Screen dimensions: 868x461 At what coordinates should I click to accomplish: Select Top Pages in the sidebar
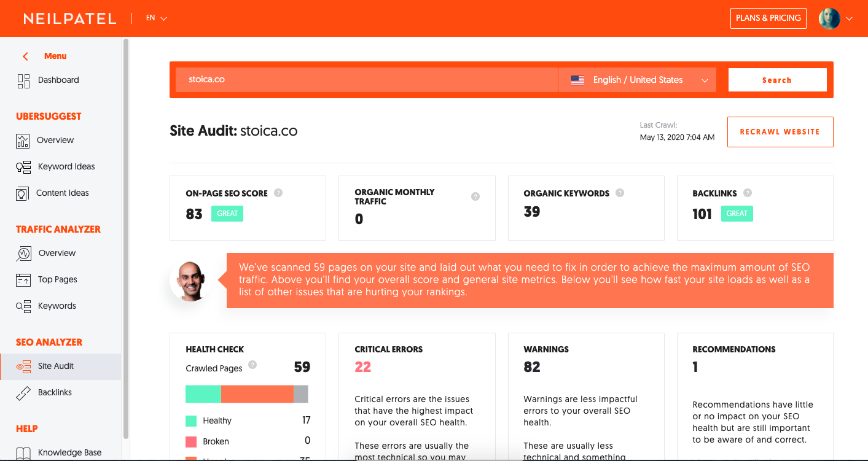click(57, 280)
